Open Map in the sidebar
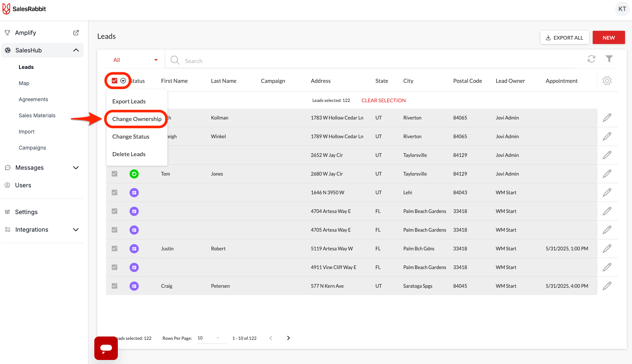 pos(24,83)
